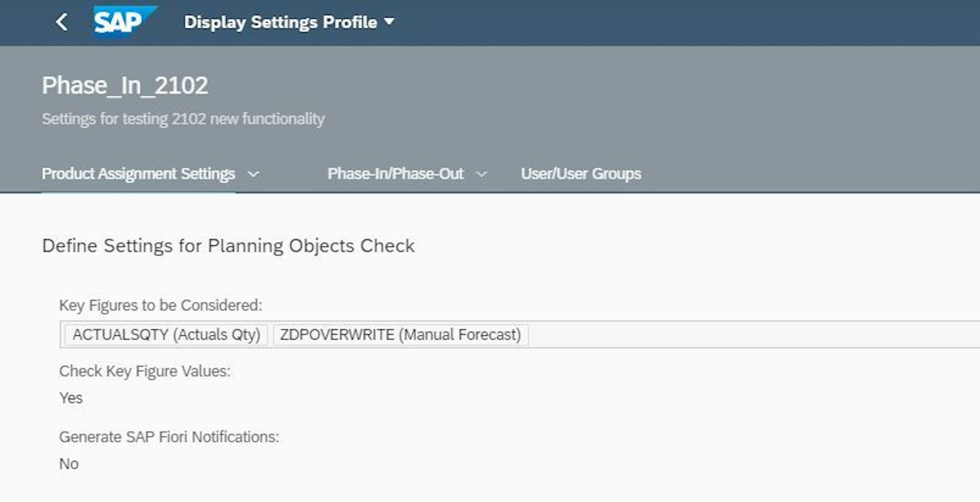Click the No value under notifications
The width and height of the screenshot is (980, 502).
[x=69, y=463]
